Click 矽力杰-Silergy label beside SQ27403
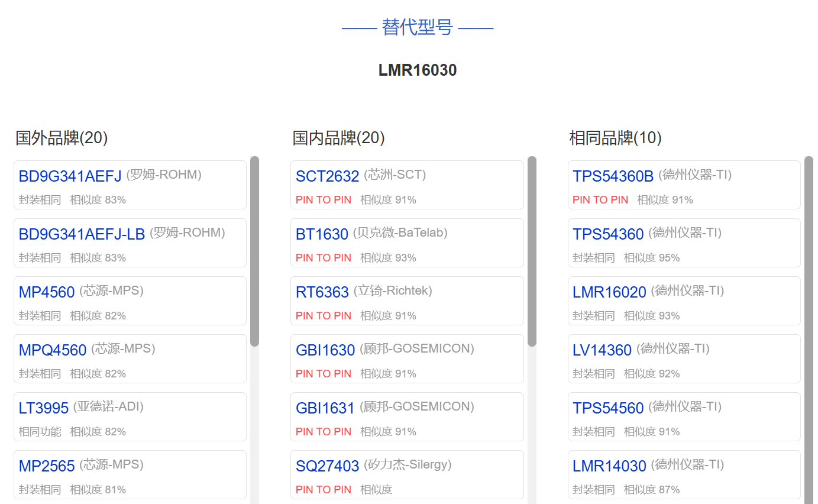This screenshot has width=818, height=504. click(408, 464)
